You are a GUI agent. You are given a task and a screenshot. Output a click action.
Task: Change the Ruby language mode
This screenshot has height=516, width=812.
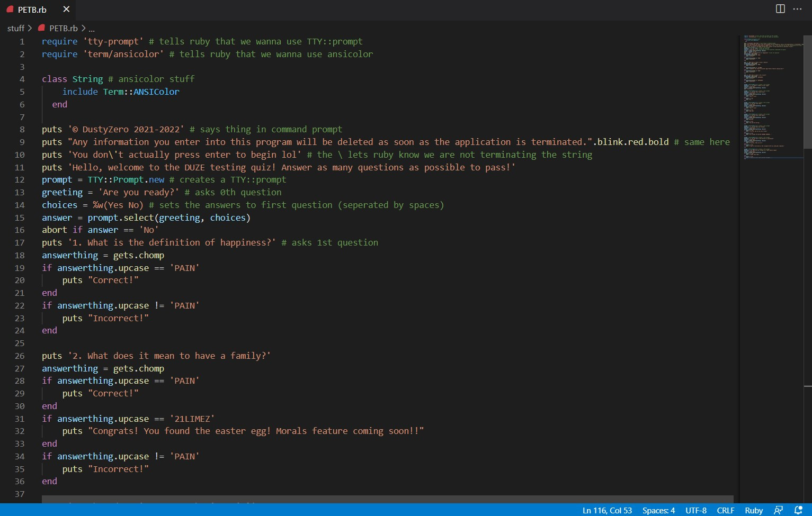[753, 510]
